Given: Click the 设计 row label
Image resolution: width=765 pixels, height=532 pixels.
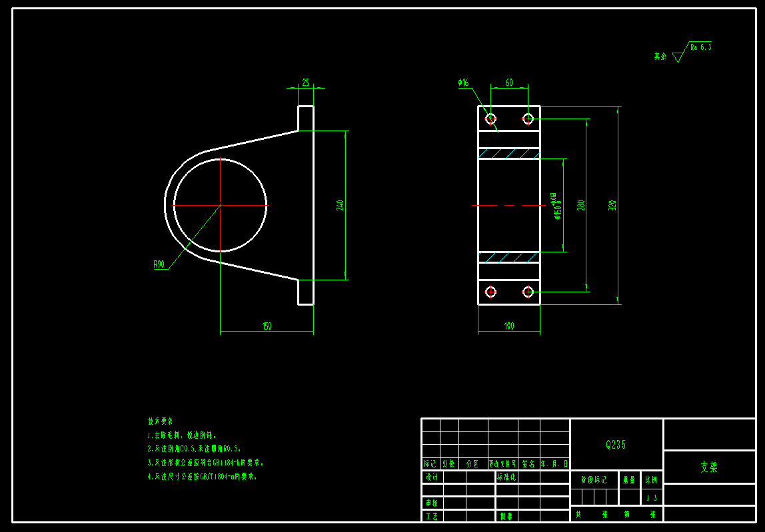Looking at the screenshot, I should coord(432,477).
